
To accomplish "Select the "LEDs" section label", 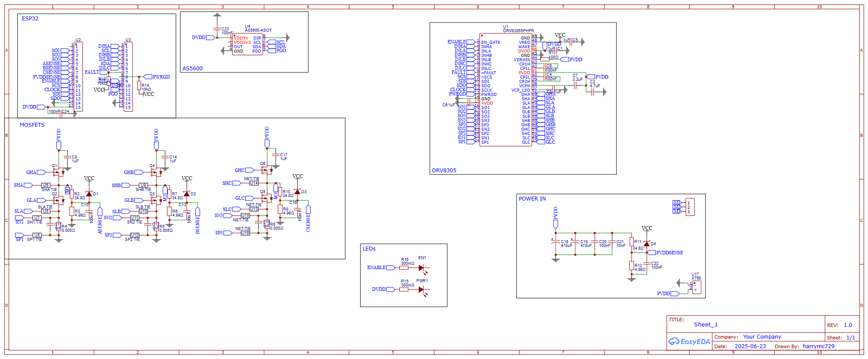I will tap(369, 249).
